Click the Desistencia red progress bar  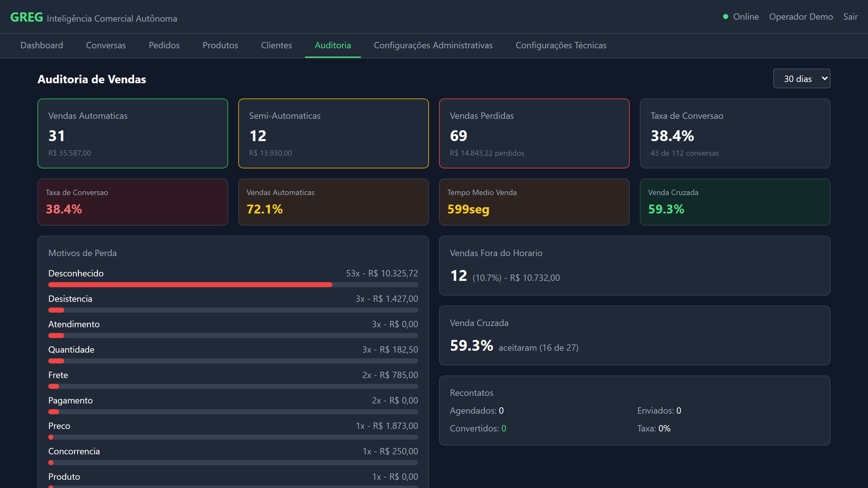tap(56, 310)
